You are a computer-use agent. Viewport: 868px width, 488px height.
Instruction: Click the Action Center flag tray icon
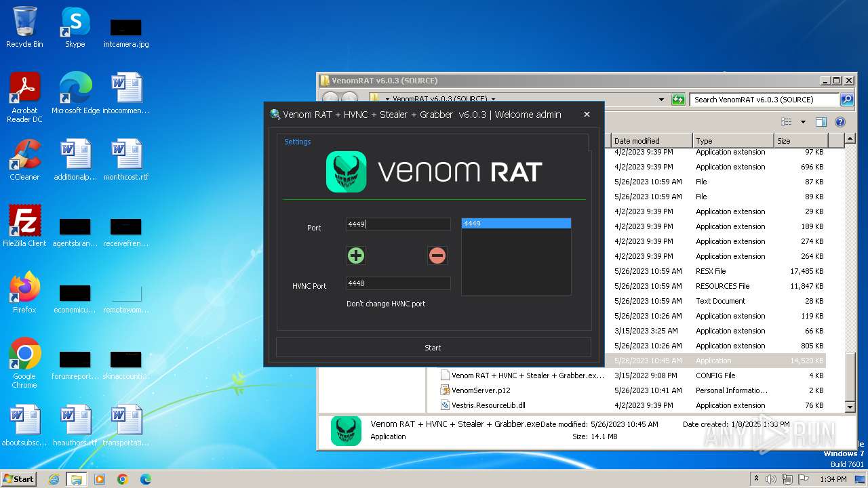coord(803,479)
